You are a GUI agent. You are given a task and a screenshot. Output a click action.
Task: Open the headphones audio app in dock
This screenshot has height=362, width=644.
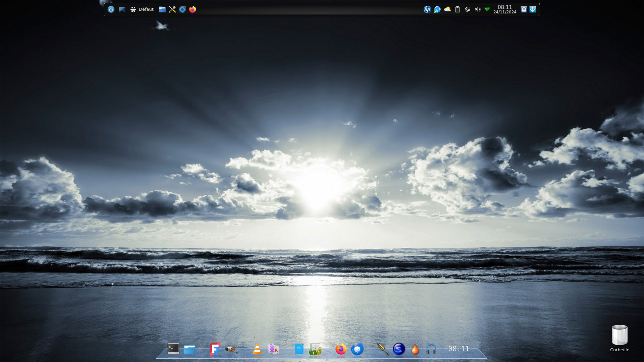[431, 349]
